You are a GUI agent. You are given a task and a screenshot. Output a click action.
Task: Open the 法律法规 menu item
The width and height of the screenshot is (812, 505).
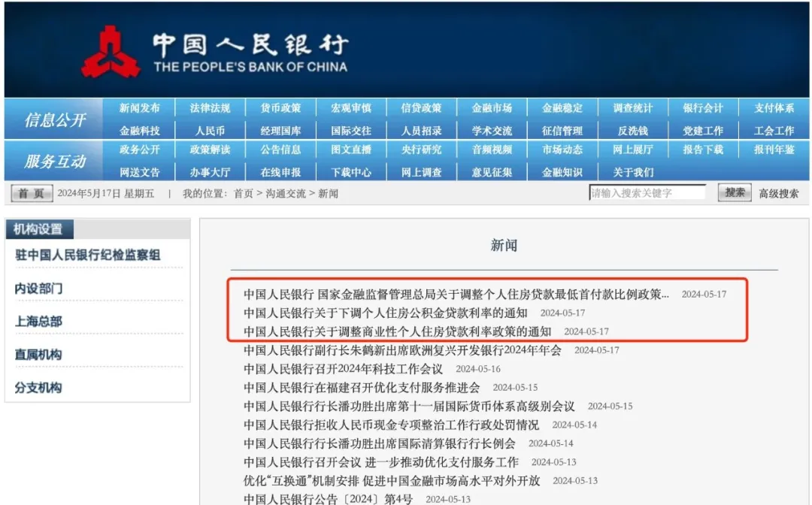tap(210, 108)
